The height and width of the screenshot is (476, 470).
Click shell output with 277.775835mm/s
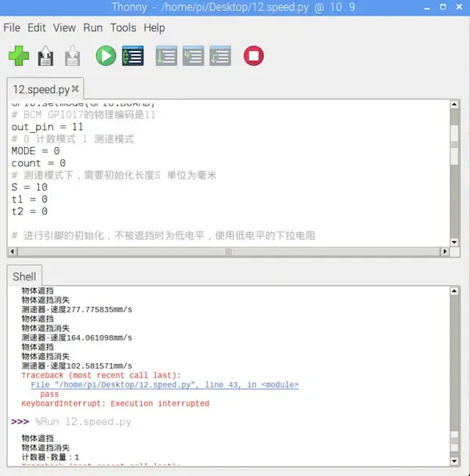click(x=77, y=309)
